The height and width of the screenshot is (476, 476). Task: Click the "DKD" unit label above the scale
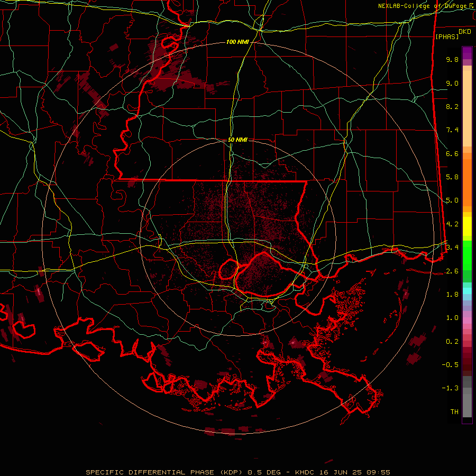[x=465, y=32]
